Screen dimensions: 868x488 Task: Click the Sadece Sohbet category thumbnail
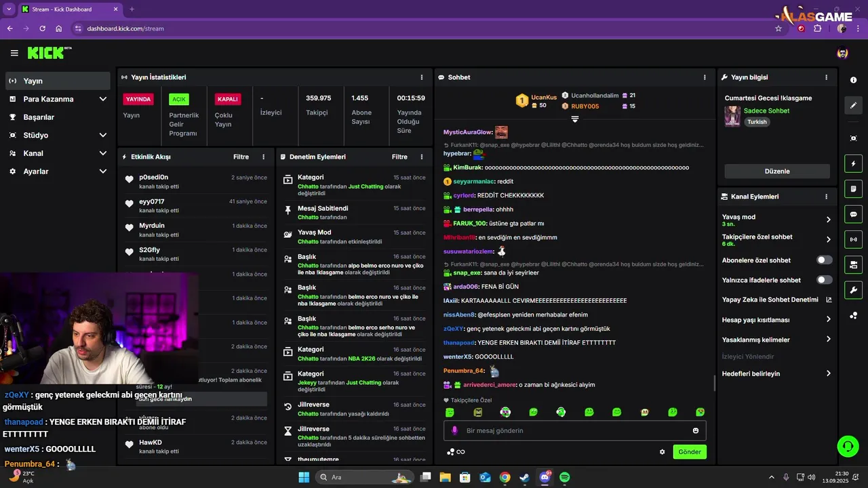click(732, 116)
